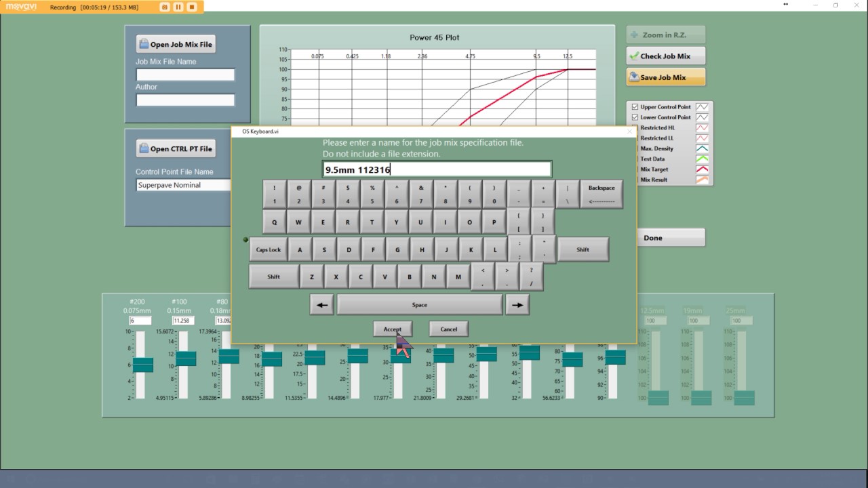This screenshot has height=488, width=868.
Task: Click the greater-than / period key
Action: coord(507,277)
